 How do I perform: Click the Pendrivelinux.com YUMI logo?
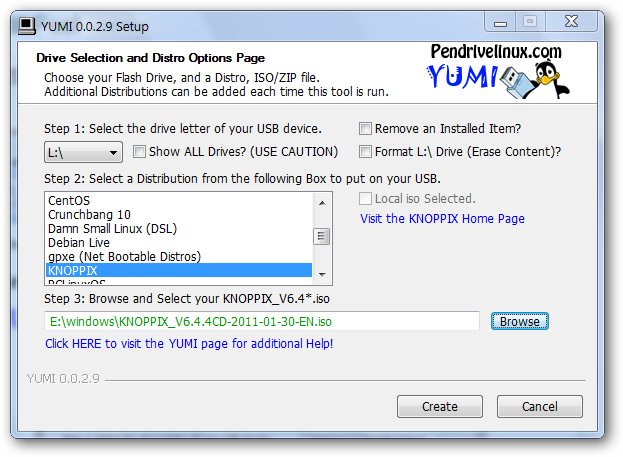[499, 71]
